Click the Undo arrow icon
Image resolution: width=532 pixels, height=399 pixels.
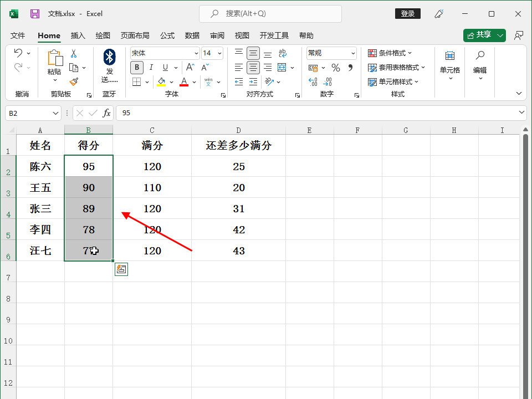tap(18, 53)
